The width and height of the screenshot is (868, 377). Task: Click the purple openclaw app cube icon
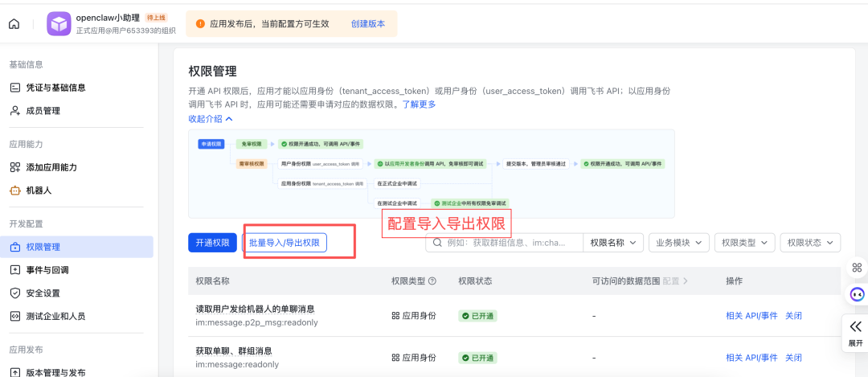(59, 24)
